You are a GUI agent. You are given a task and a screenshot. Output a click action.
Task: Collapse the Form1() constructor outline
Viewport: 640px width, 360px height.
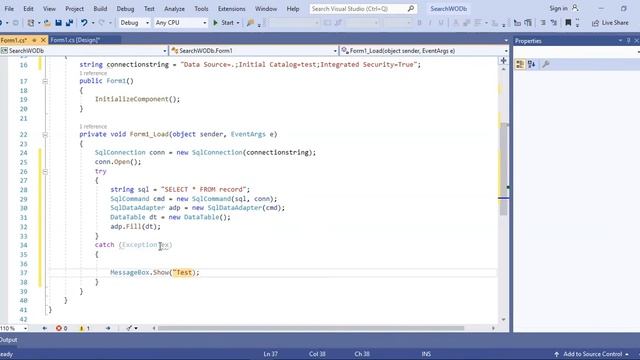point(45,81)
